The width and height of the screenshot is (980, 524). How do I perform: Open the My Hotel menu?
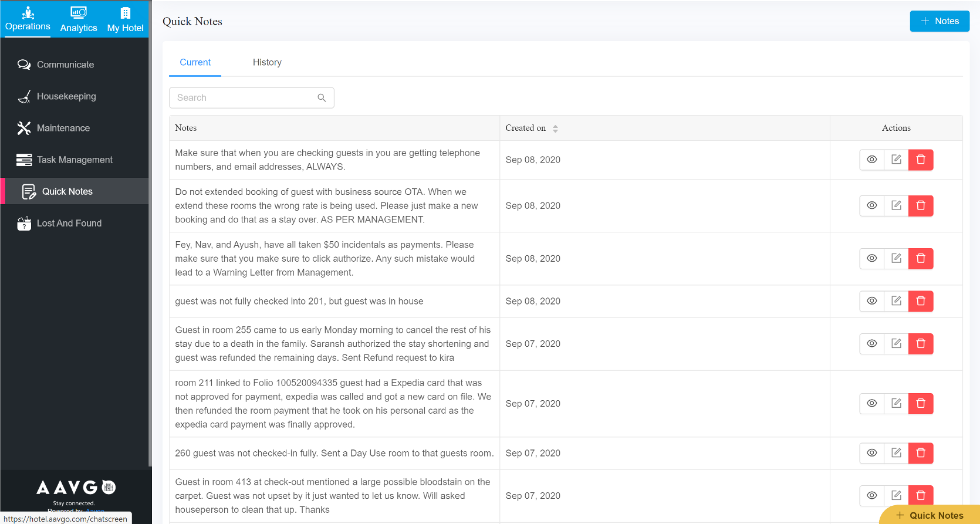pyautogui.click(x=125, y=19)
